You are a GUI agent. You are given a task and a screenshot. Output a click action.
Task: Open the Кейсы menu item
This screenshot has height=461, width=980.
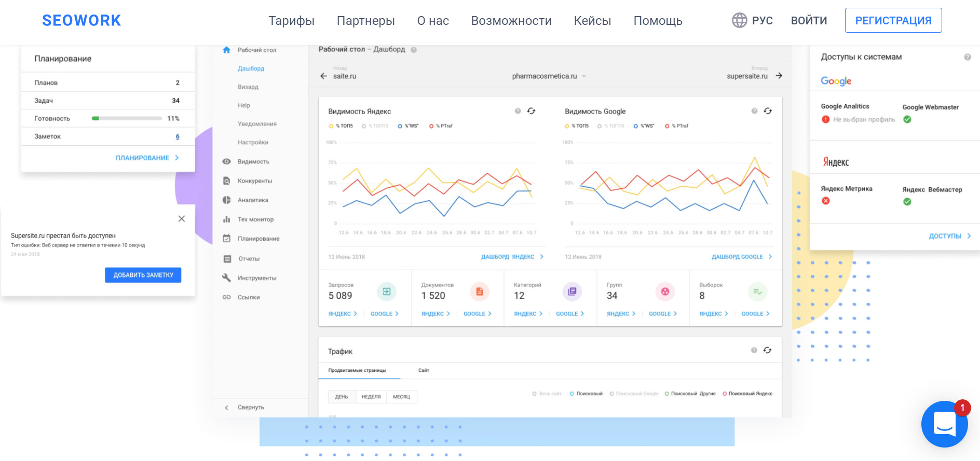[x=592, y=21]
